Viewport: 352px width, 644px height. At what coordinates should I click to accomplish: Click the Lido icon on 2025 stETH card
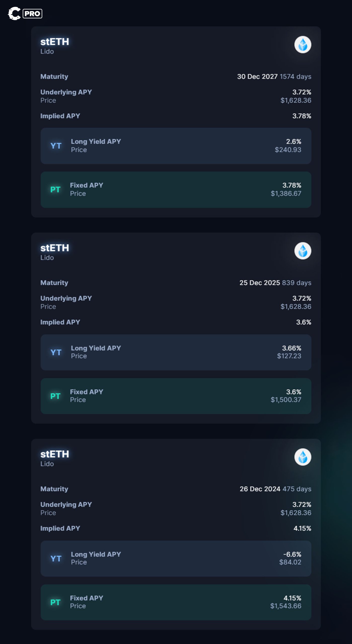(x=303, y=251)
